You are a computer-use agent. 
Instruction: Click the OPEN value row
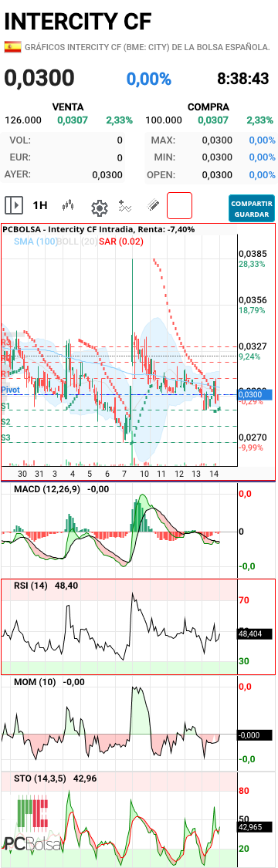(x=211, y=175)
